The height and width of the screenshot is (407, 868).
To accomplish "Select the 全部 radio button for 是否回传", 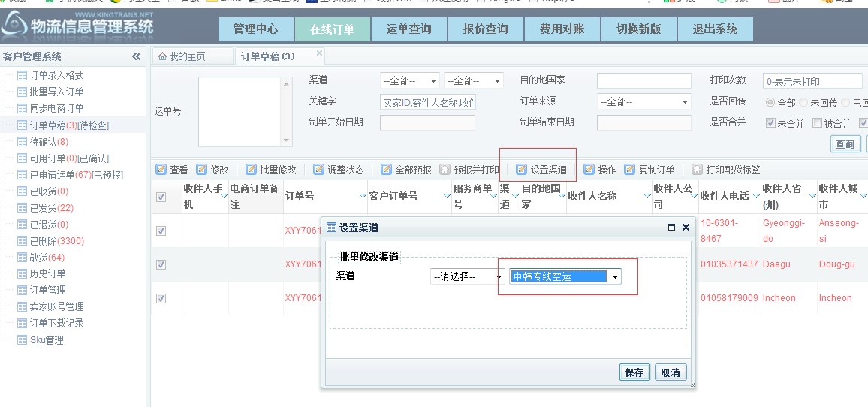I will pos(770,102).
